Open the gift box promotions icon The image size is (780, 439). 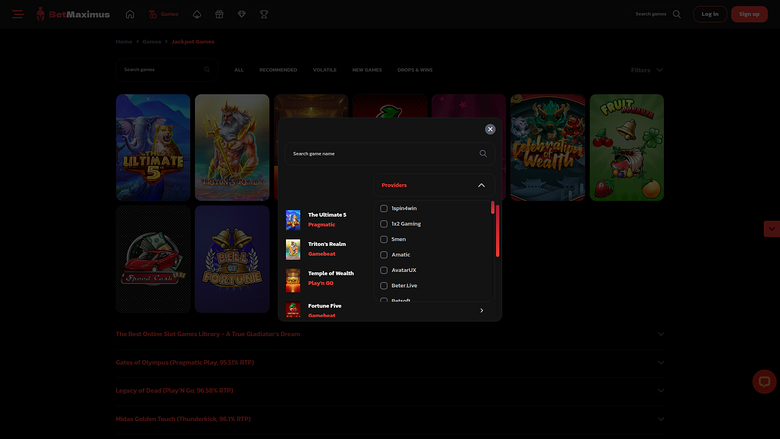(219, 14)
